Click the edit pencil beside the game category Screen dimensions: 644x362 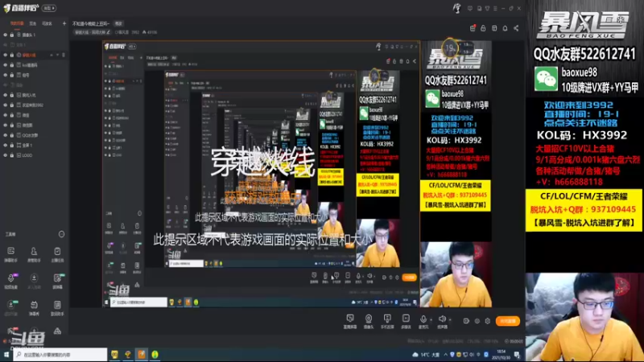pos(109,32)
